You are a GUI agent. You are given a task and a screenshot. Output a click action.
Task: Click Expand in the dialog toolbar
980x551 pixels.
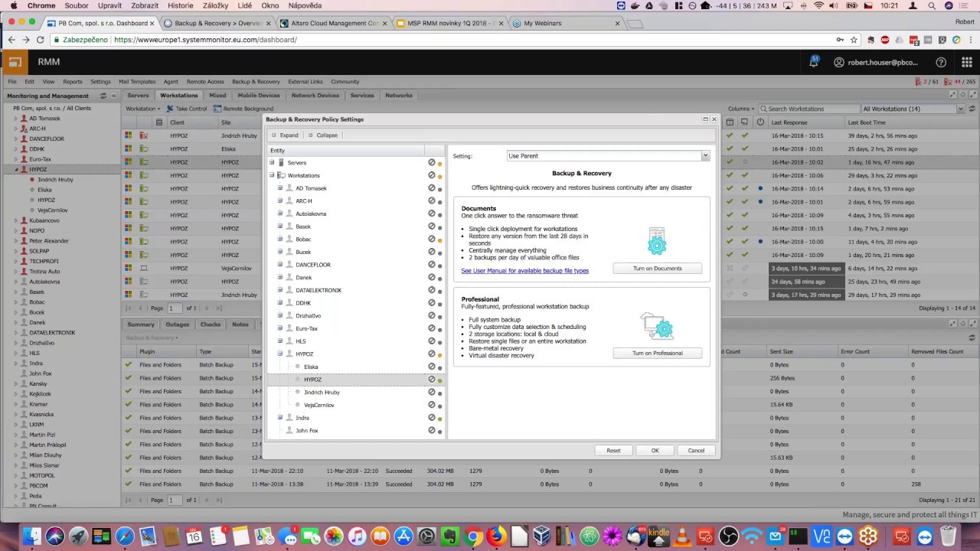point(285,135)
